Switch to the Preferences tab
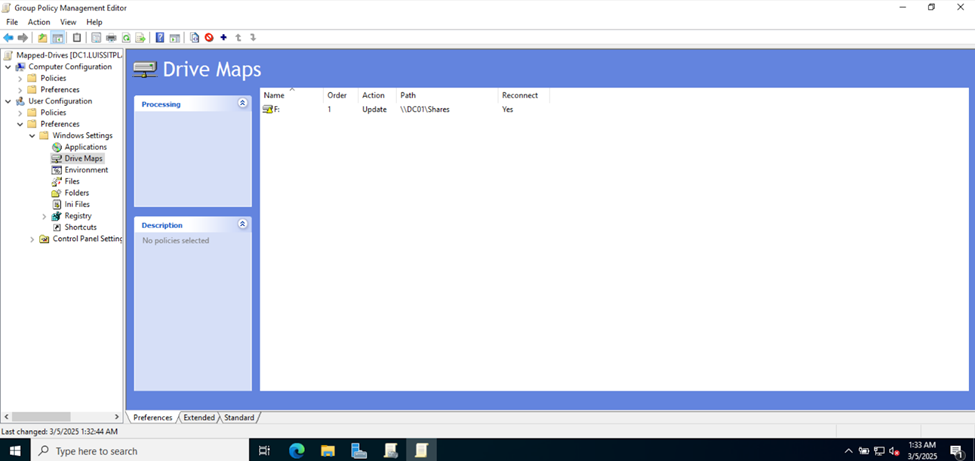The image size is (975, 461). point(152,417)
